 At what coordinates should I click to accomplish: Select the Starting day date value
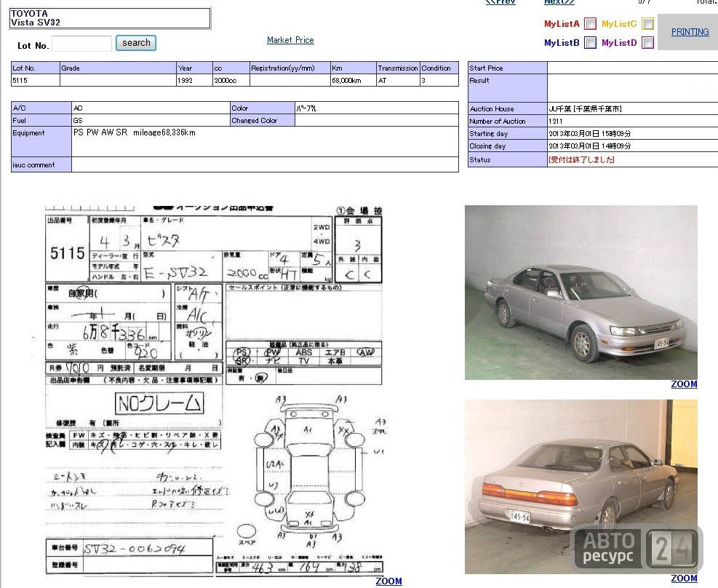coord(590,134)
